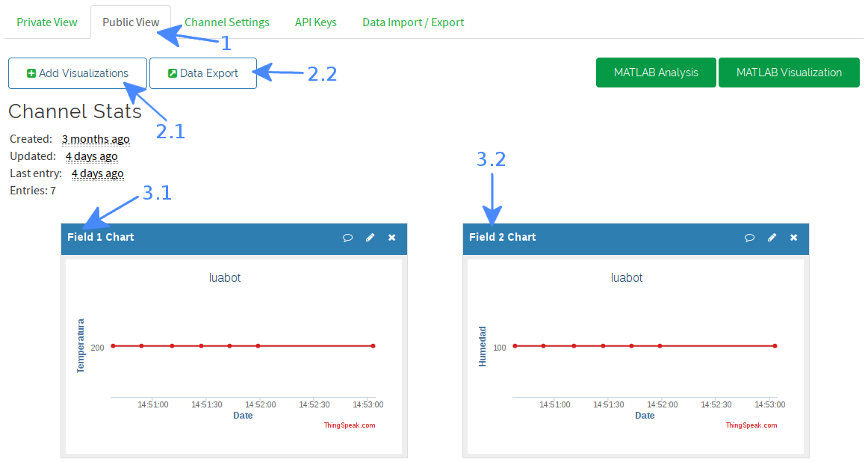Edit Field 2 Chart with pencil icon
The height and width of the screenshot is (462, 868).
coord(772,238)
